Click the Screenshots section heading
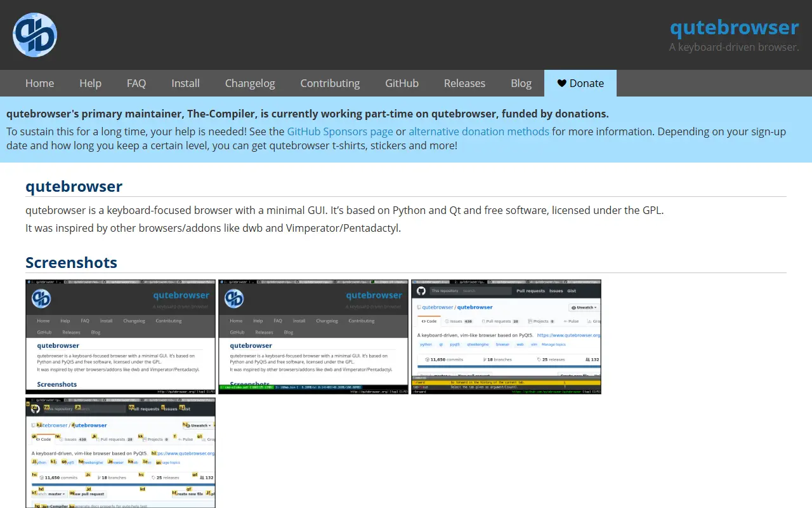This screenshot has width=812, height=508. pyautogui.click(x=71, y=262)
